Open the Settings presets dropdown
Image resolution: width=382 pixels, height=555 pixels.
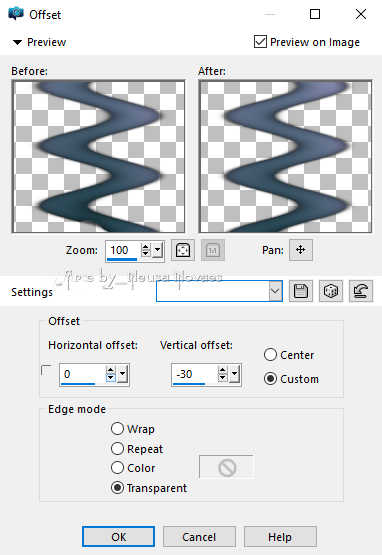click(x=275, y=291)
